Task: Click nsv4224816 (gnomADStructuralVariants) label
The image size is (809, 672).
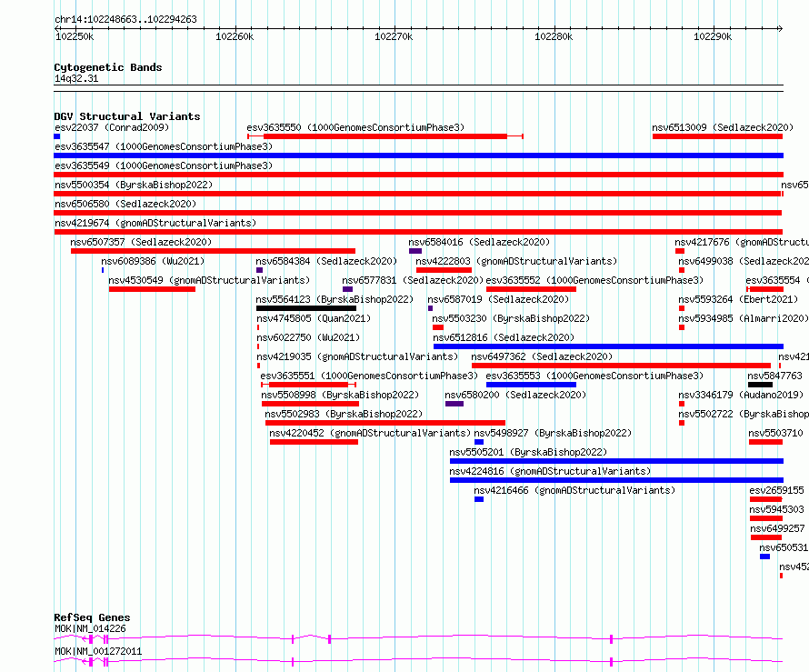Action: 550,471
